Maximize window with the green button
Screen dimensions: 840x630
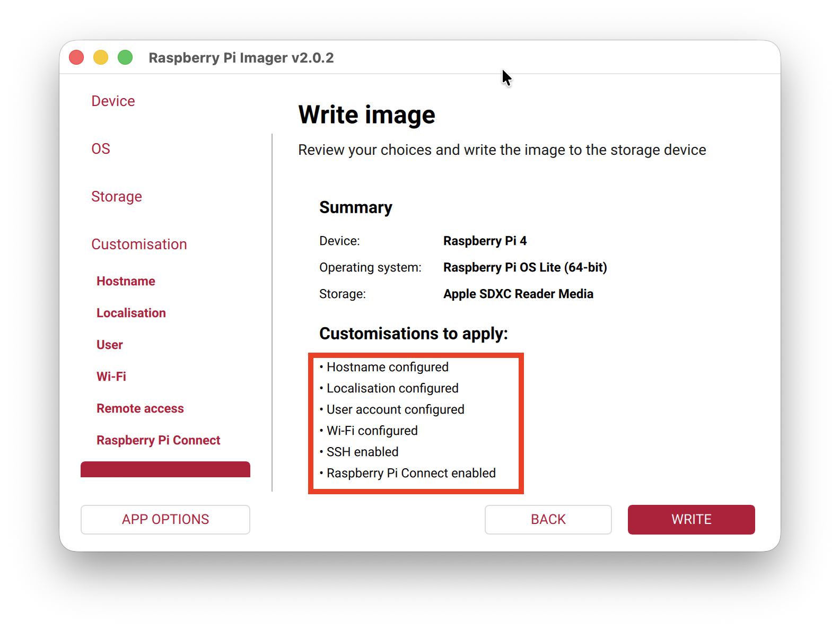[125, 57]
